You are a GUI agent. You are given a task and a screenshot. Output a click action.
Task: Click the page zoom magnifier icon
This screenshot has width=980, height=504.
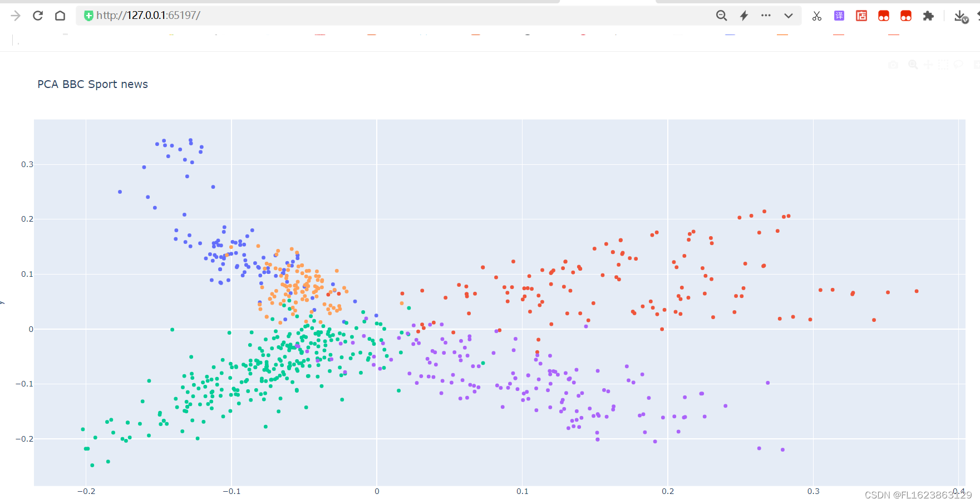click(x=721, y=16)
